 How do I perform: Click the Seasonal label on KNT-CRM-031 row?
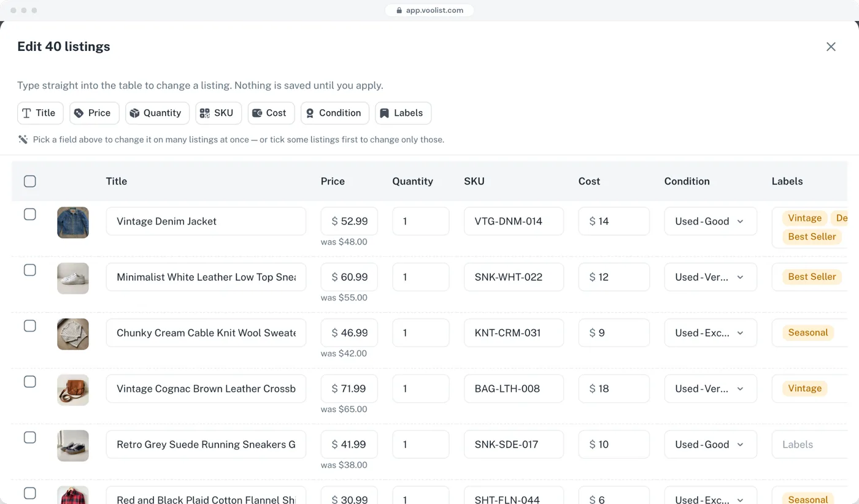808,332
